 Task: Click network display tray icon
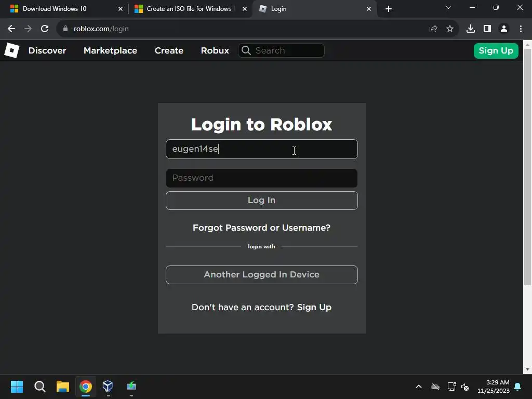(x=451, y=387)
